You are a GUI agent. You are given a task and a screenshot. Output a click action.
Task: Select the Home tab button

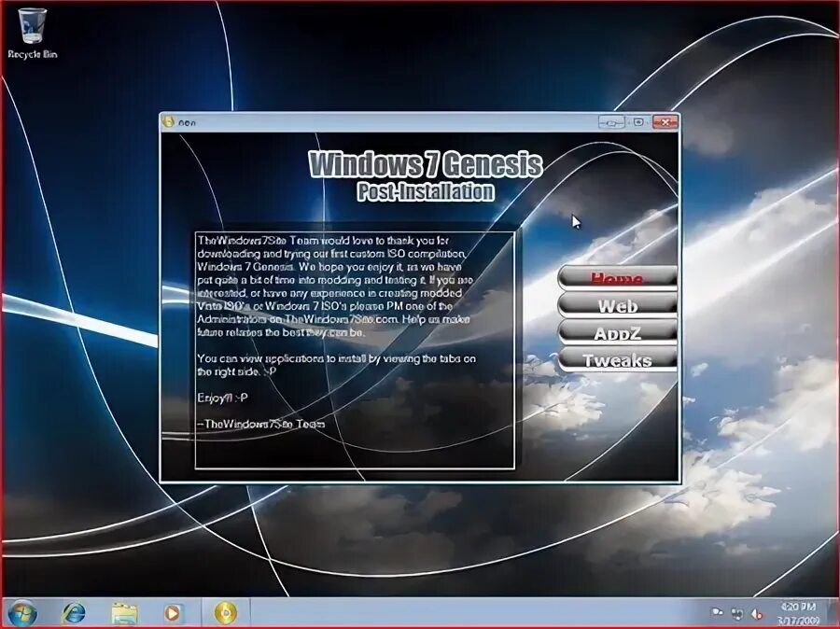point(617,277)
